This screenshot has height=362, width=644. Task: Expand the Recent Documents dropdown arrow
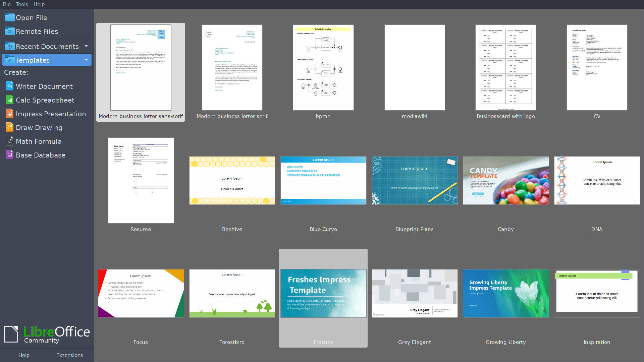[x=86, y=46]
